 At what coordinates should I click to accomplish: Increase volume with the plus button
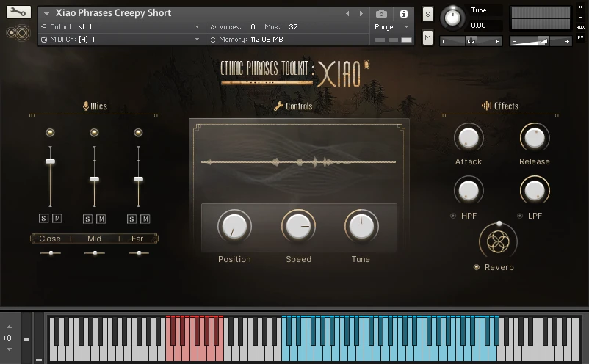tap(567, 41)
